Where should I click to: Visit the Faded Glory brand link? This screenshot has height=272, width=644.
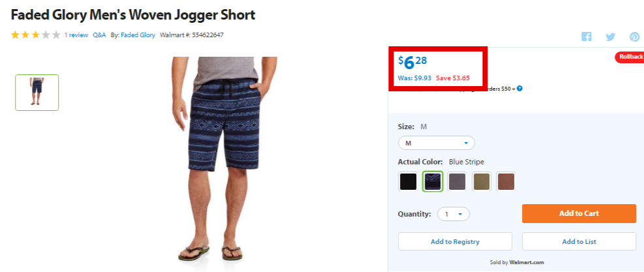tap(138, 35)
